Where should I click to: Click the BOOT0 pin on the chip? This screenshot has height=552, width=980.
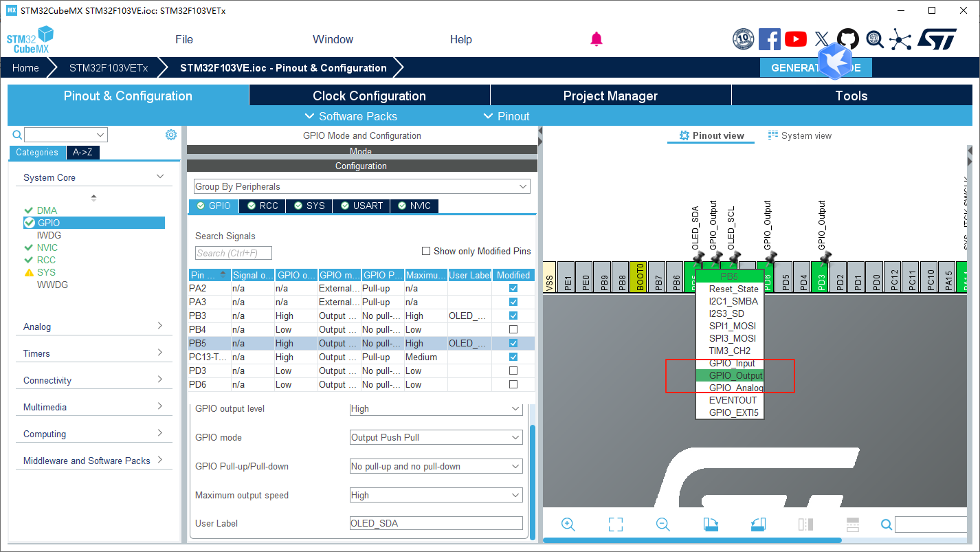(x=638, y=277)
